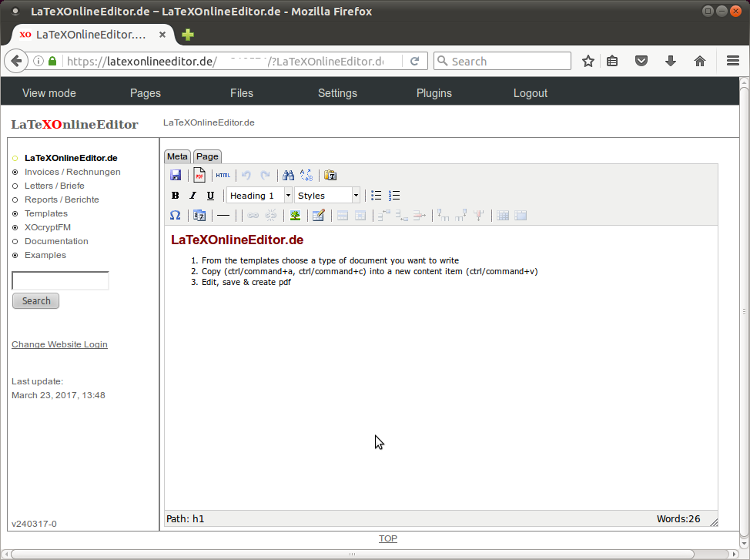The height and width of the screenshot is (560, 750).
Task: Open the HTML source editor
Action: coord(223,175)
